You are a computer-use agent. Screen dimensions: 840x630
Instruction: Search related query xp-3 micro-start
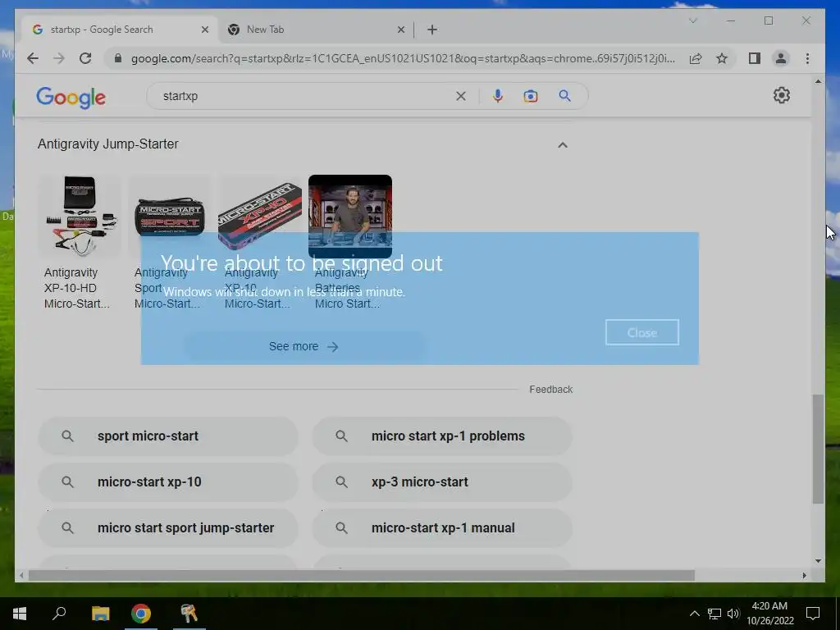442,482
